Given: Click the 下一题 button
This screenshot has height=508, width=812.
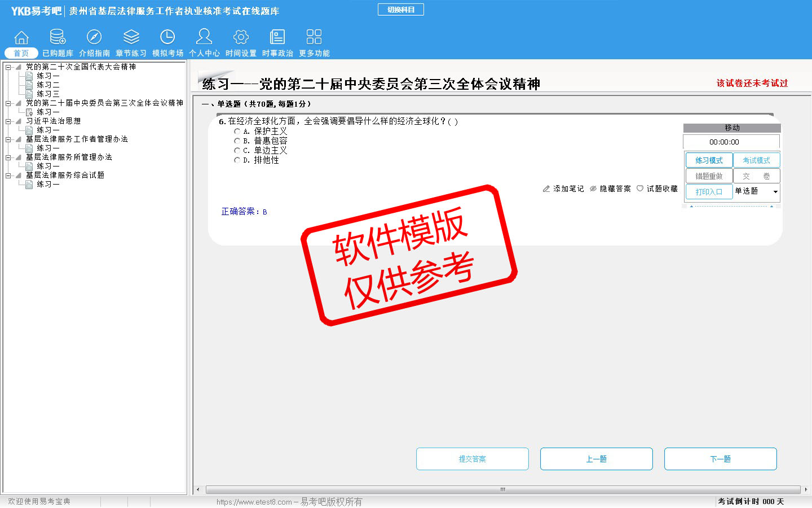Looking at the screenshot, I should (720, 459).
